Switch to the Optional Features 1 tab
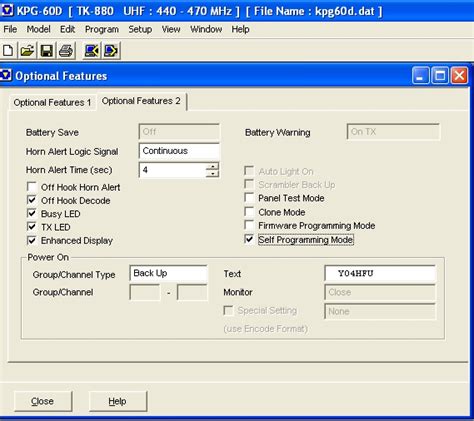474x421 pixels. tap(52, 103)
